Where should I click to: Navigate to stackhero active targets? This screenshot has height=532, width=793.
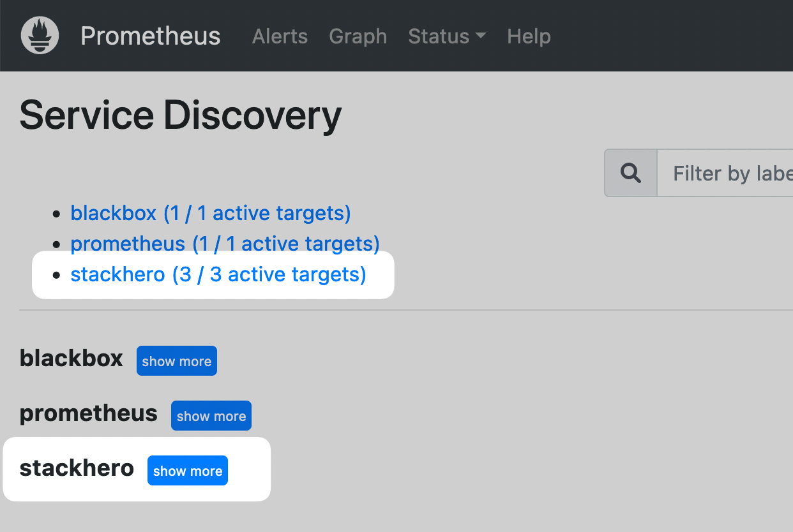click(218, 274)
